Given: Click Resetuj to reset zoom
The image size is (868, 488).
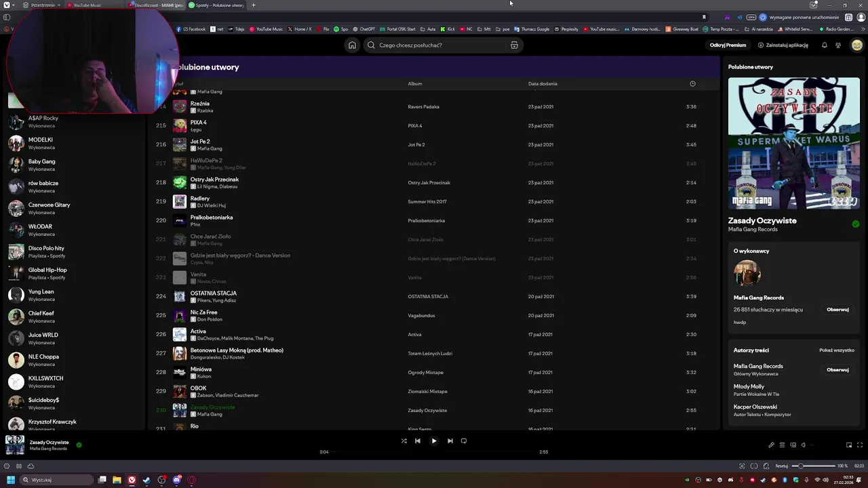Looking at the screenshot, I should pyautogui.click(x=781, y=466).
